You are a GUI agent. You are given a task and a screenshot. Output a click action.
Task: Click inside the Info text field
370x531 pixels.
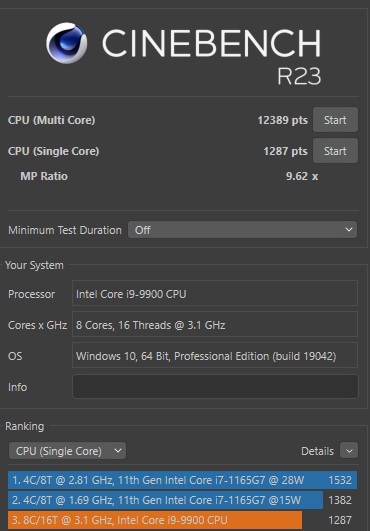(x=215, y=386)
